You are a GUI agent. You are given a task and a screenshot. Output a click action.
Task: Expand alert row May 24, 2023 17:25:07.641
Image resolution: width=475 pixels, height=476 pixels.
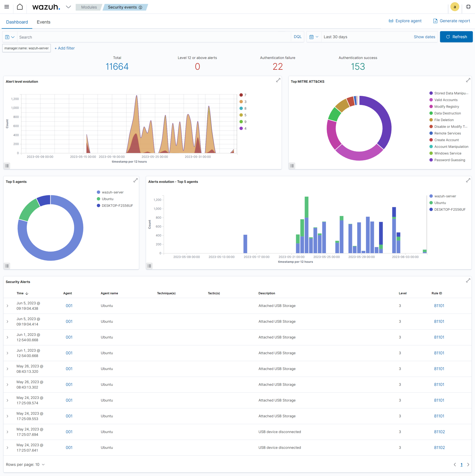point(7,448)
